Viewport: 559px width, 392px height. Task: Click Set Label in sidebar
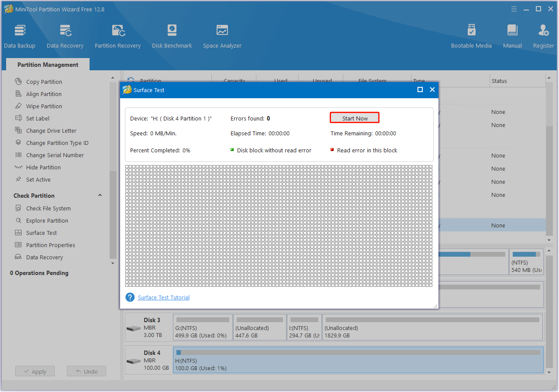38,118
